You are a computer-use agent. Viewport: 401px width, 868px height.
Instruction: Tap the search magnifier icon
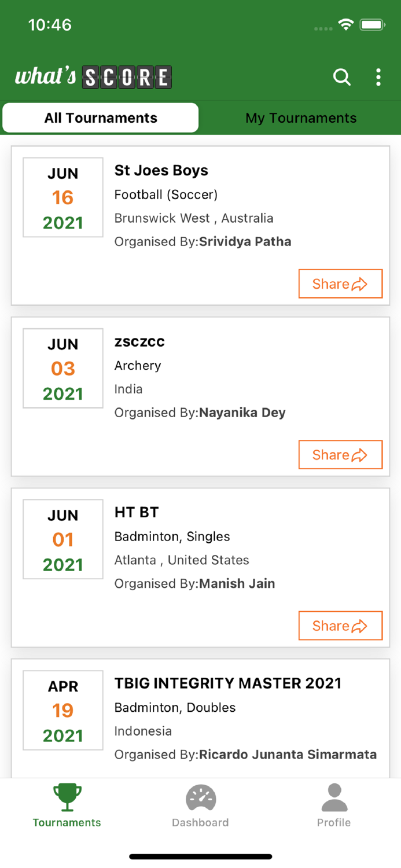(x=341, y=77)
